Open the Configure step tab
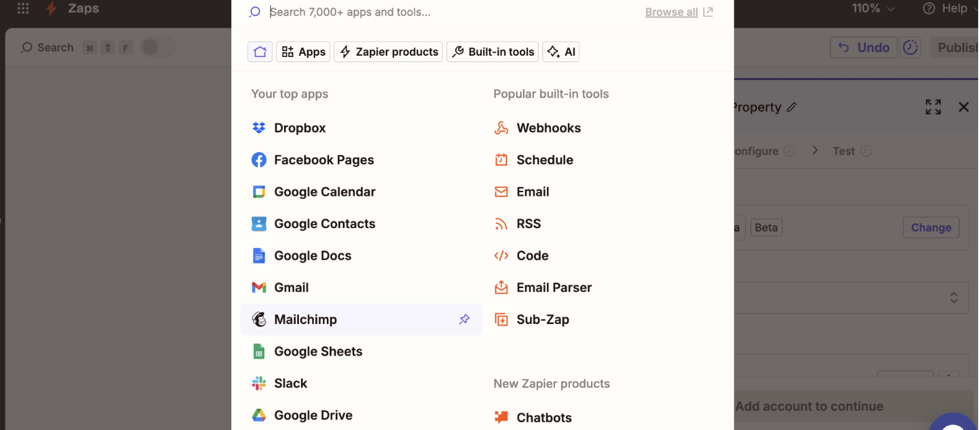The height and width of the screenshot is (430, 980). click(764, 151)
